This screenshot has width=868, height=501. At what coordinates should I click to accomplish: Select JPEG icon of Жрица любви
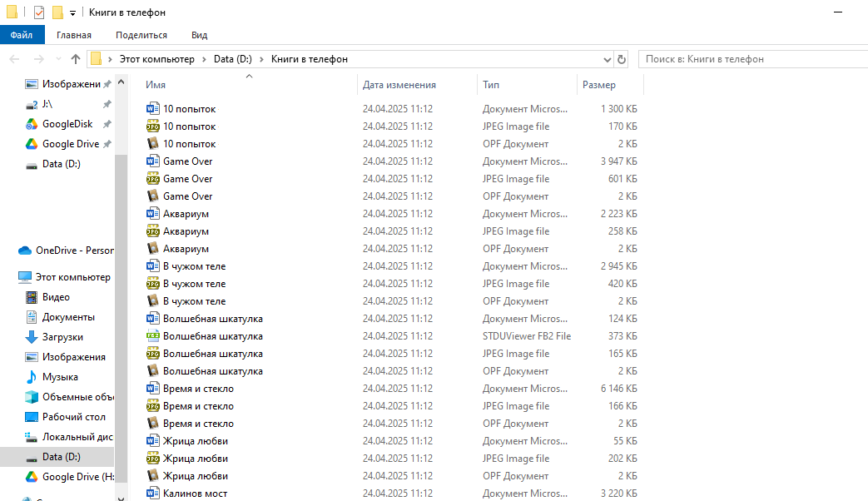click(x=153, y=459)
